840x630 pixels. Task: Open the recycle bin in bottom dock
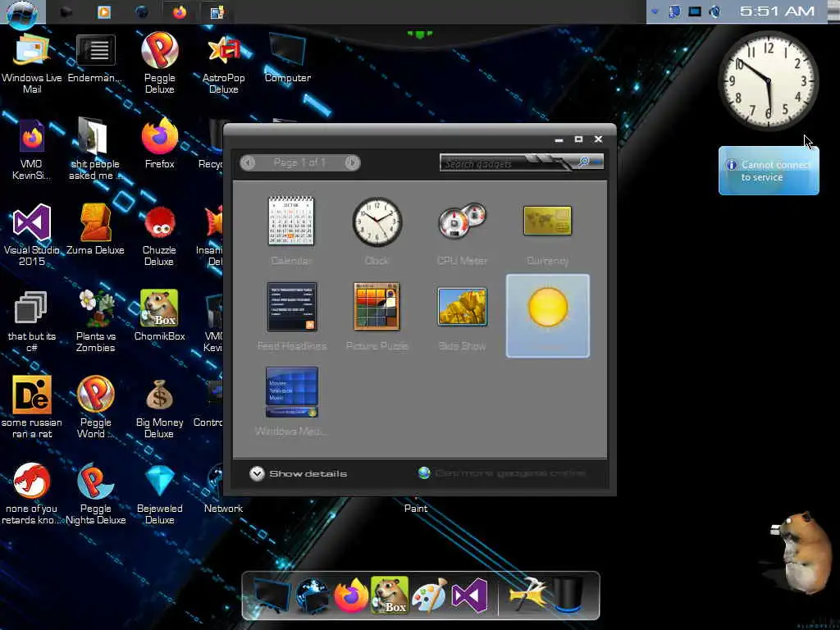pos(568,594)
